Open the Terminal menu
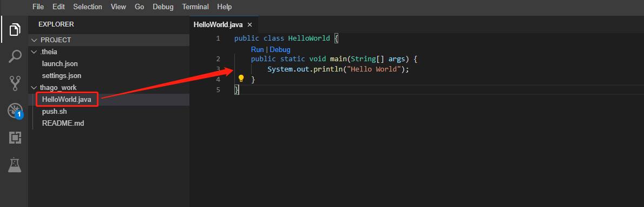The height and width of the screenshot is (207, 644). click(195, 7)
